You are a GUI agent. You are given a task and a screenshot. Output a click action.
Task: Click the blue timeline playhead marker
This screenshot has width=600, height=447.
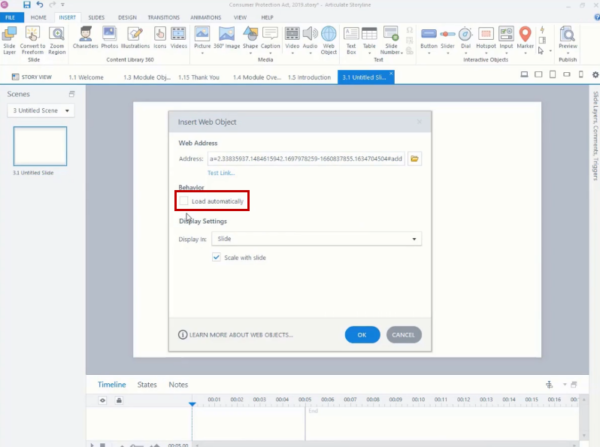coord(193,403)
